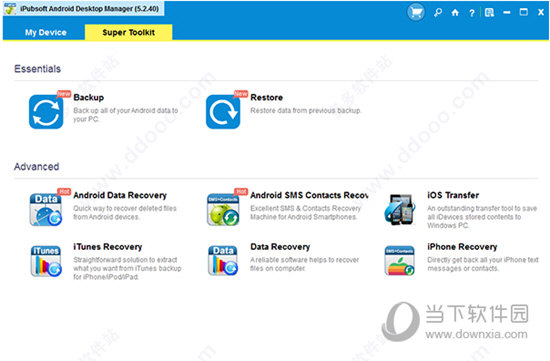
Task: Select the Super Toolkit tab
Action: [128, 33]
